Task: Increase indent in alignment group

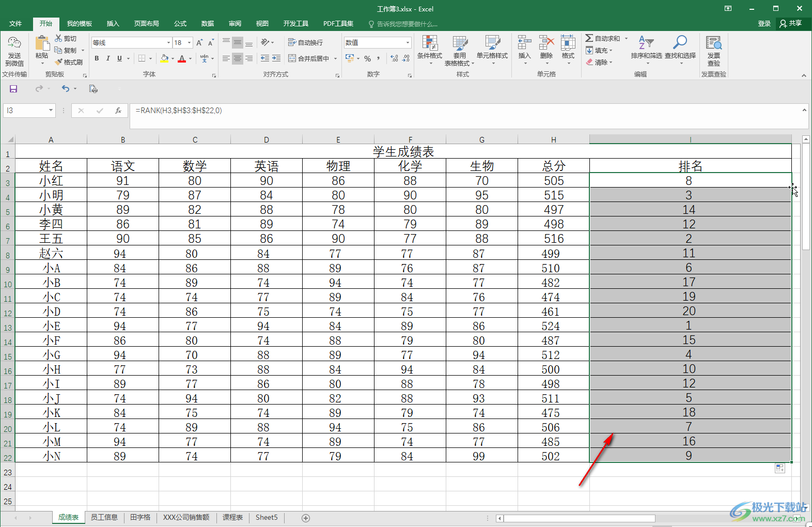Action: point(276,58)
